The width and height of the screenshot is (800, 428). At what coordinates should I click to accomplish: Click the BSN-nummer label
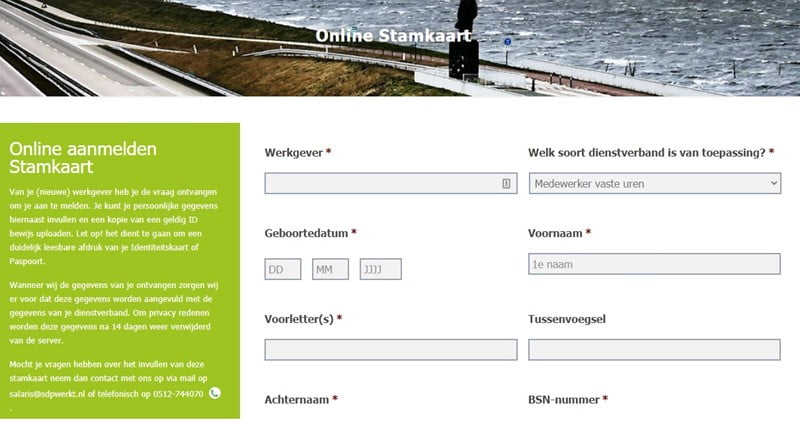(565, 399)
